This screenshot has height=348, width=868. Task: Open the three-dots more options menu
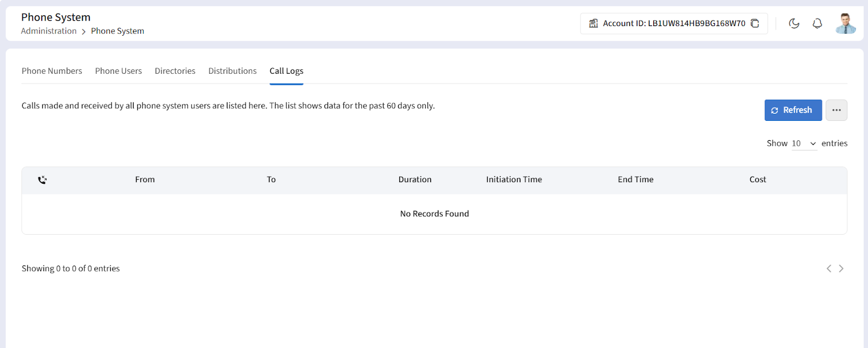[836, 110]
